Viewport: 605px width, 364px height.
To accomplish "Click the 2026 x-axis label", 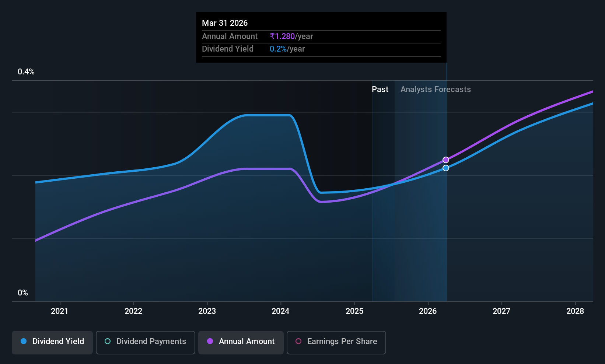I will [428, 311].
